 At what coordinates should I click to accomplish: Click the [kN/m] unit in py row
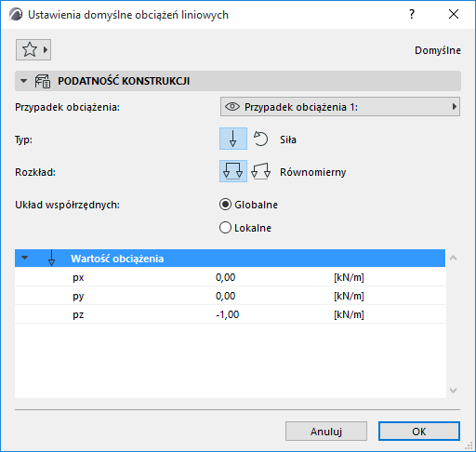[x=349, y=296]
